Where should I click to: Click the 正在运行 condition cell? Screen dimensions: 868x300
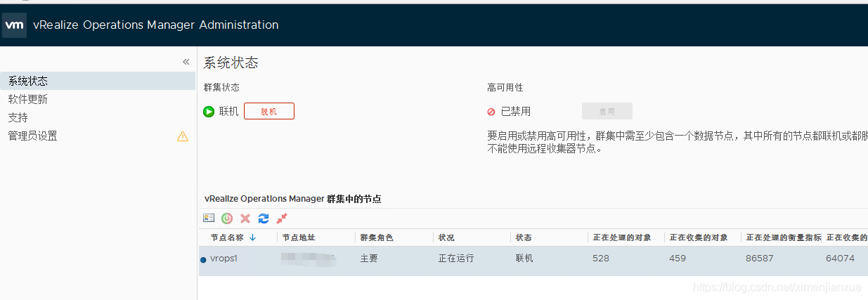(456, 259)
